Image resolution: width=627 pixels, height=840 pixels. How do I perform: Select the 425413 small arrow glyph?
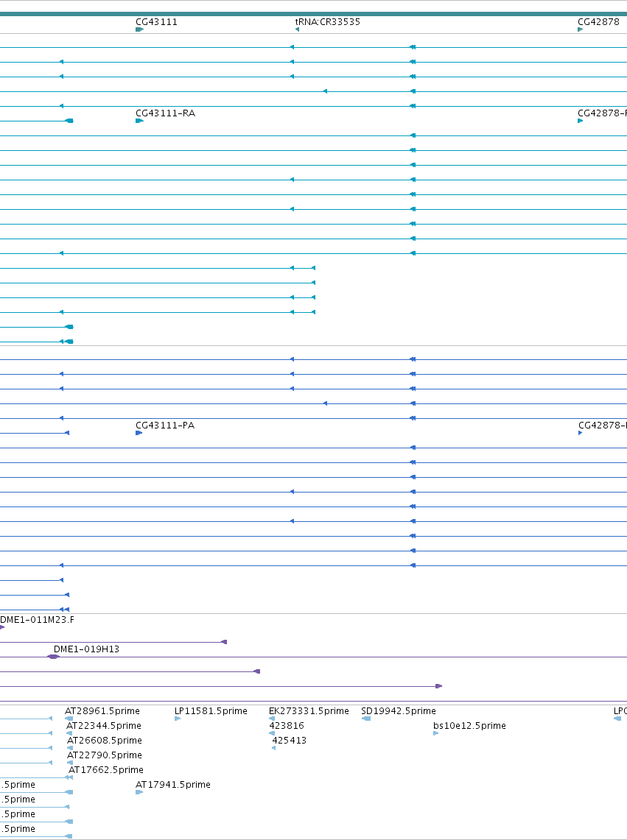(273, 749)
